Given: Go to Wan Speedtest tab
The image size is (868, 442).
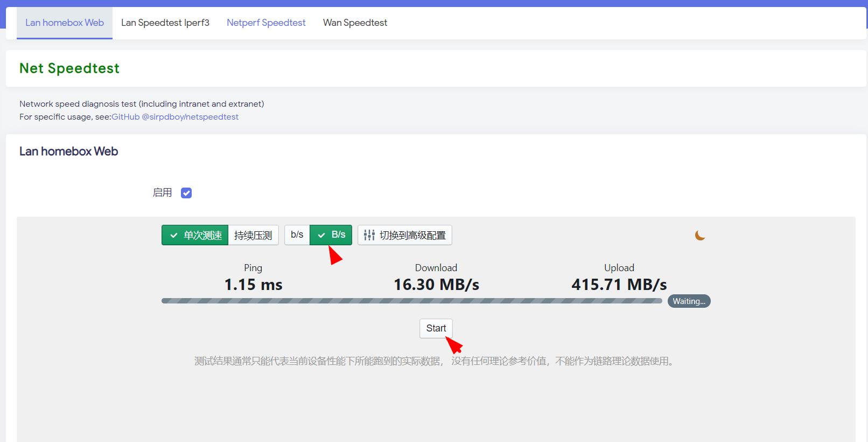Looking at the screenshot, I should click(355, 23).
